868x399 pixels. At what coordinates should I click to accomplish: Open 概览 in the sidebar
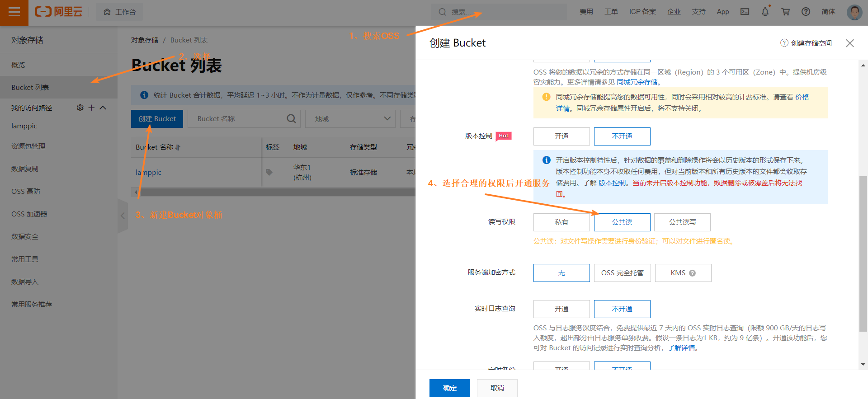[x=18, y=65]
